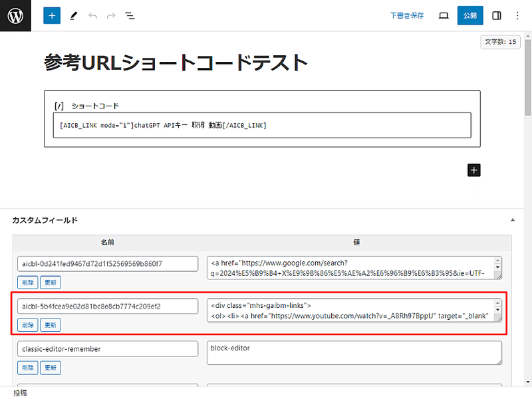Click the 値 column header
The width and height of the screenshot is (532, 399).
[356, 242]
